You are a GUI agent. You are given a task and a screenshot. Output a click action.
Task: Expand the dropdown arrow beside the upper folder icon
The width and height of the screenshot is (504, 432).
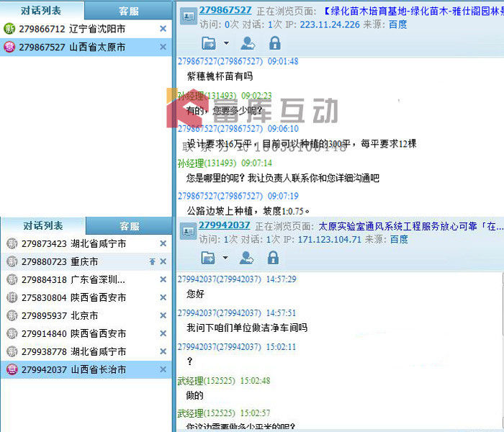pos(226,42)
